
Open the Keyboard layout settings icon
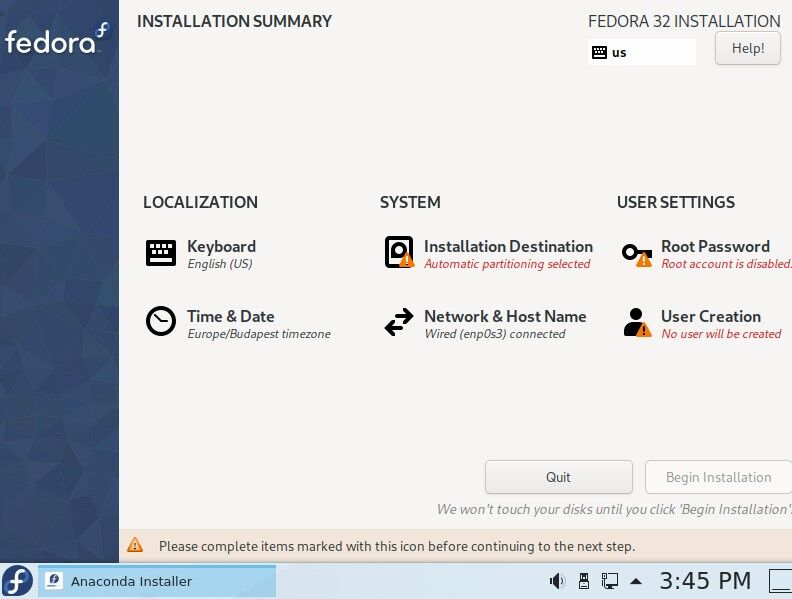(161, 253)
